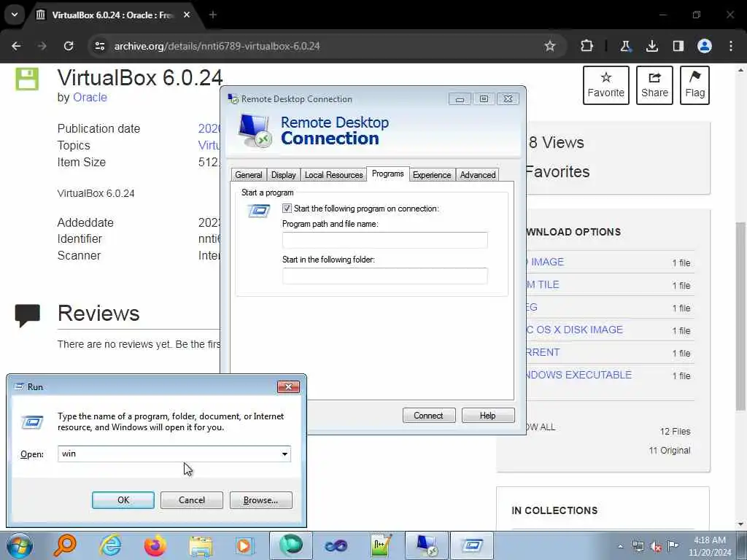
Task: Expand the Run dialog Open dropdown arrow
Action: 285,454
